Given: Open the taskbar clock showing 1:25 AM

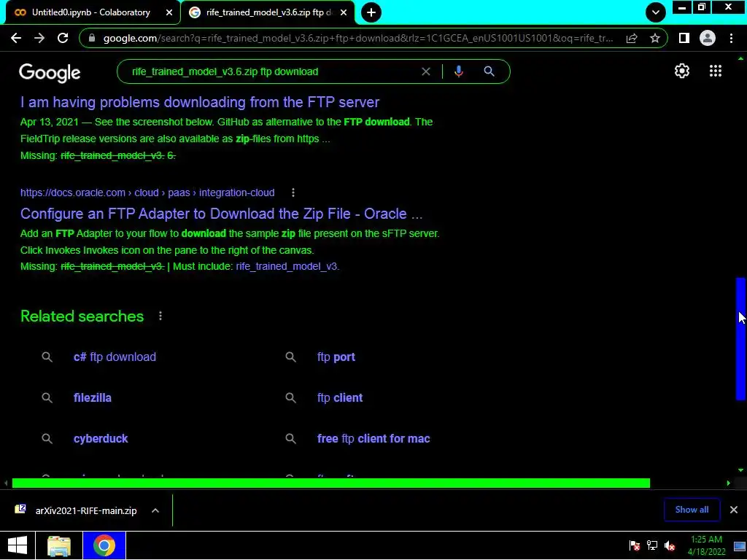Looking at the screenshot, I should pyautogui.click(x=706, y=545).
